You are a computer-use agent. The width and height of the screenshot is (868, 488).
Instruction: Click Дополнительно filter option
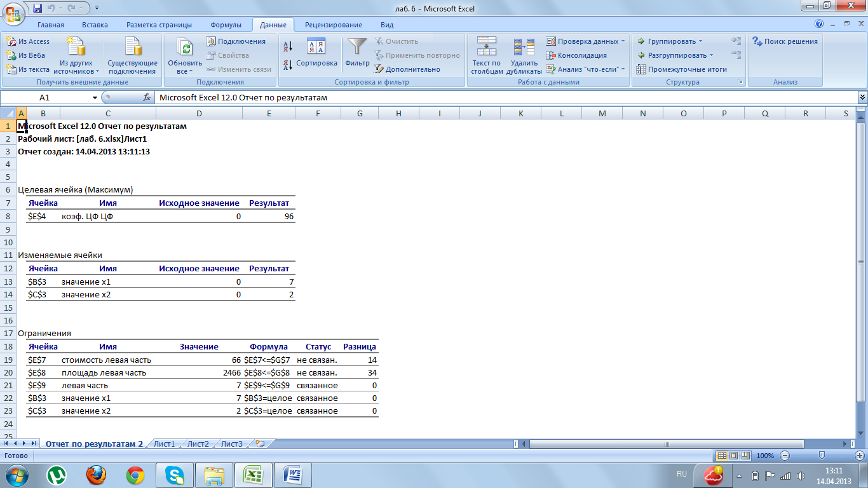pyautogui.click(x=407, y=69)
